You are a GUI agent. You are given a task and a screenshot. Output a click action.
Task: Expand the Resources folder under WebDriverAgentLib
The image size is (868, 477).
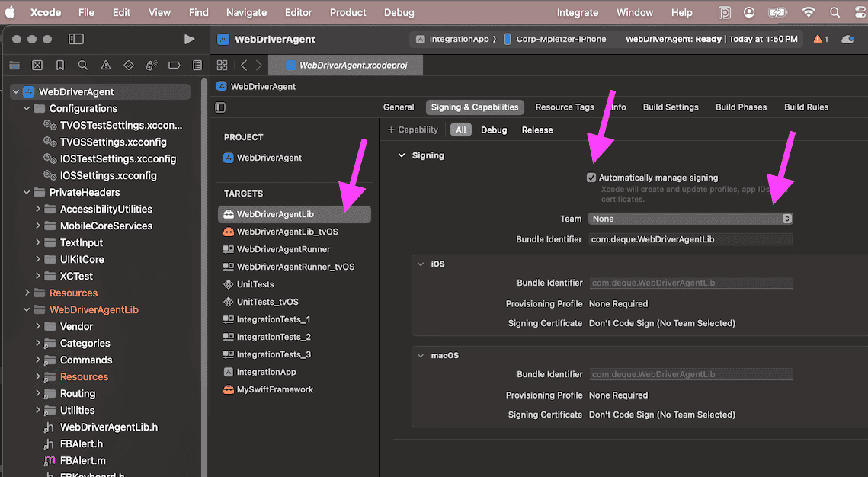38,377
